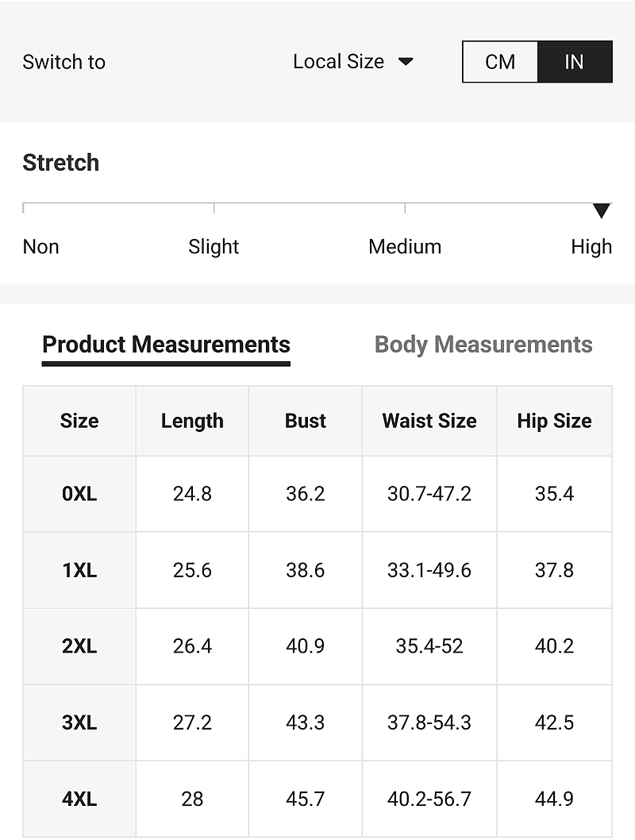Switch to Body Measurements tab
635x840 pixels.
483,345
